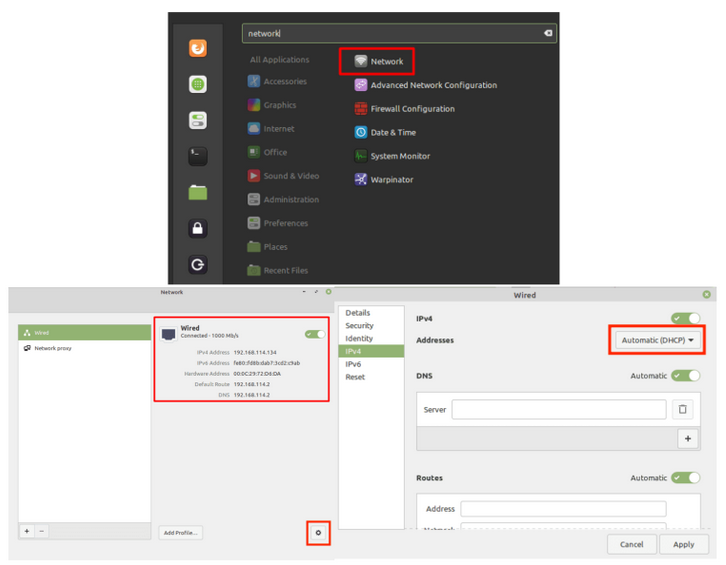This screenshot has width=726, height=565.
Task: Launch Firewall Configuration
Action: click(404, 108)
